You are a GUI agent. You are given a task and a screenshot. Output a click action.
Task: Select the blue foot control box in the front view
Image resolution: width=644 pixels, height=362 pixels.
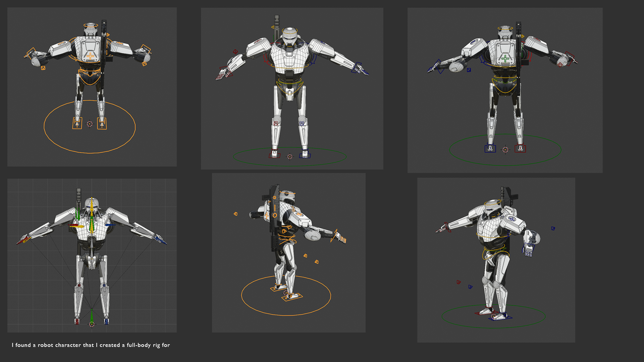pos(305,155)
